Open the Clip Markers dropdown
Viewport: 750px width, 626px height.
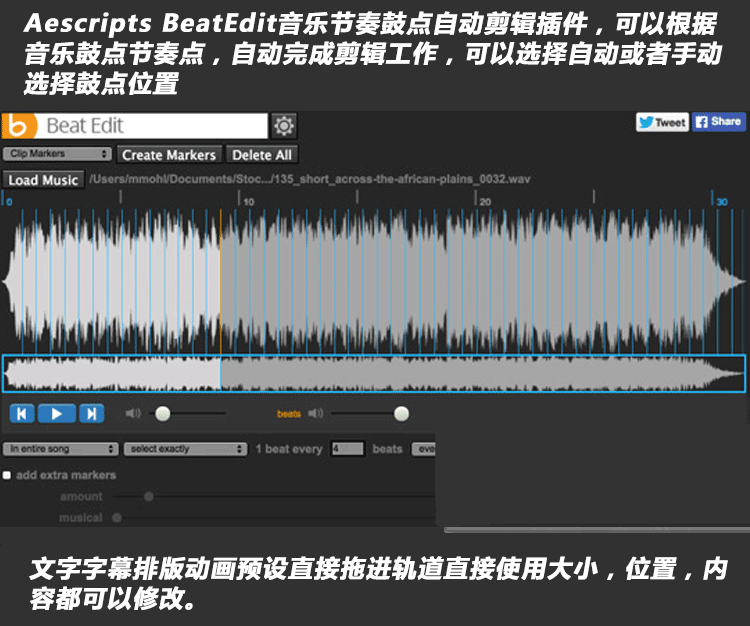tap(57, 154)
